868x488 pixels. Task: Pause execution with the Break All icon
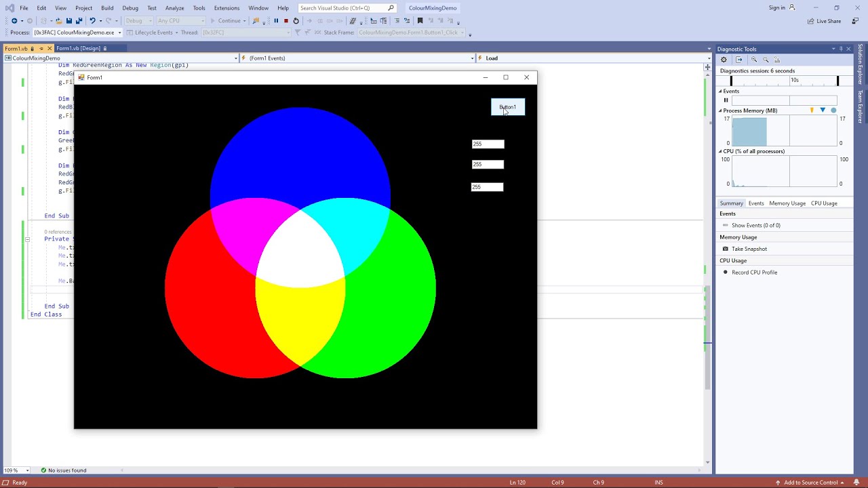tap(275, 21)
